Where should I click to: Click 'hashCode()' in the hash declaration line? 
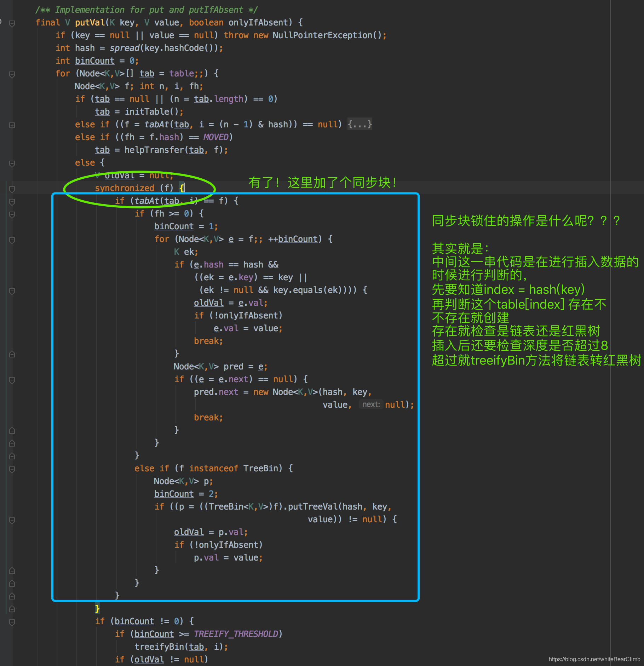[x=189, y=48]
